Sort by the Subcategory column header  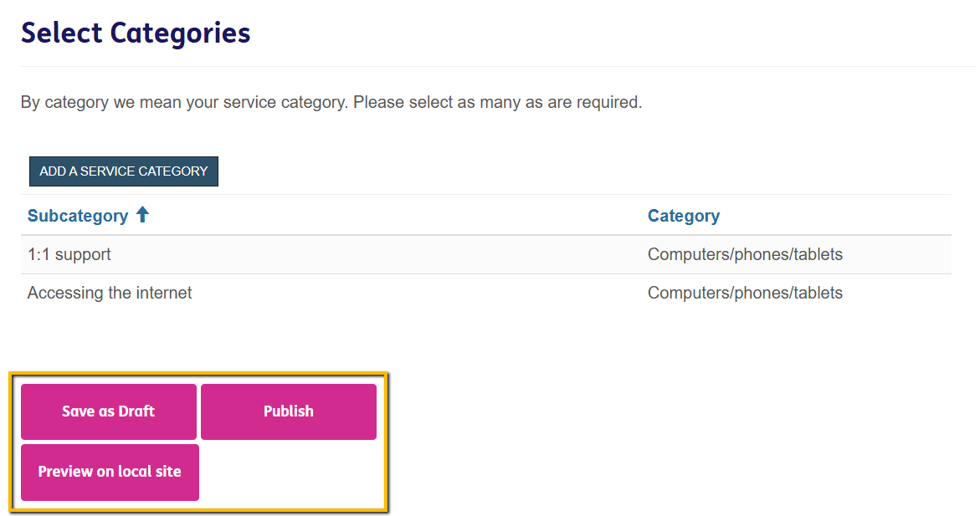[78, 216]
